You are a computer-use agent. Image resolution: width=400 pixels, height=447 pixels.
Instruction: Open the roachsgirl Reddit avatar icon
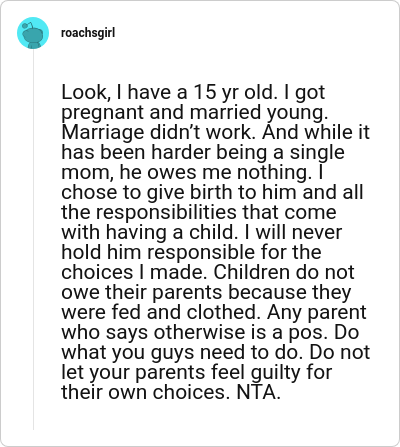(x=33, y=33)
